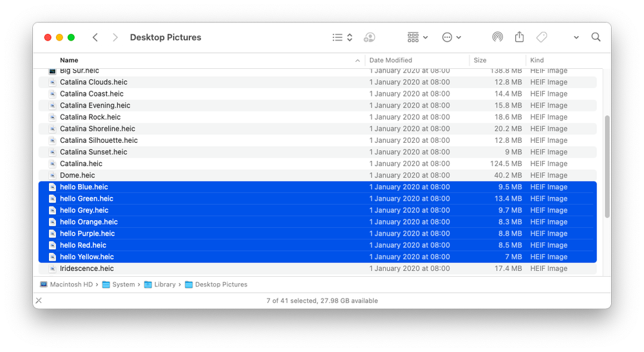
Task: Click the 20.2 MB size cell
Action: 507,129
